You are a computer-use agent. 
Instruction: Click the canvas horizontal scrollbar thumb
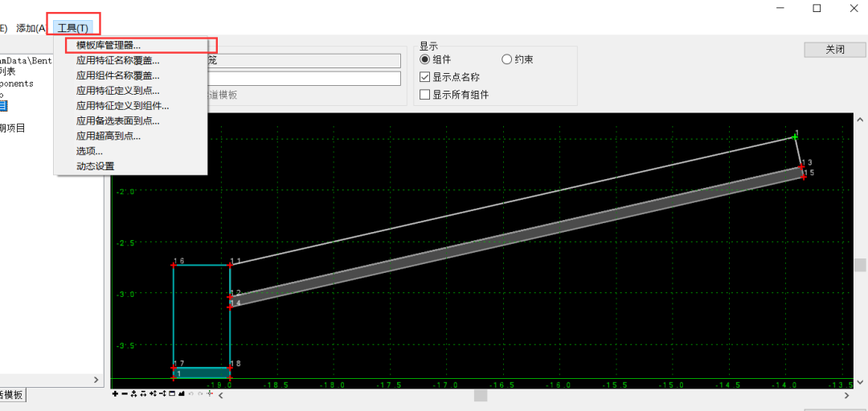480,395
